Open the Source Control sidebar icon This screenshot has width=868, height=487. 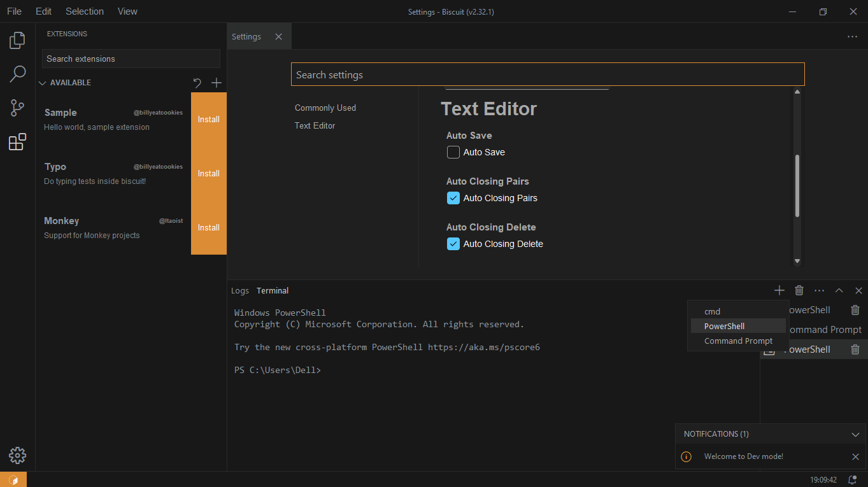[x=17, y=108]
